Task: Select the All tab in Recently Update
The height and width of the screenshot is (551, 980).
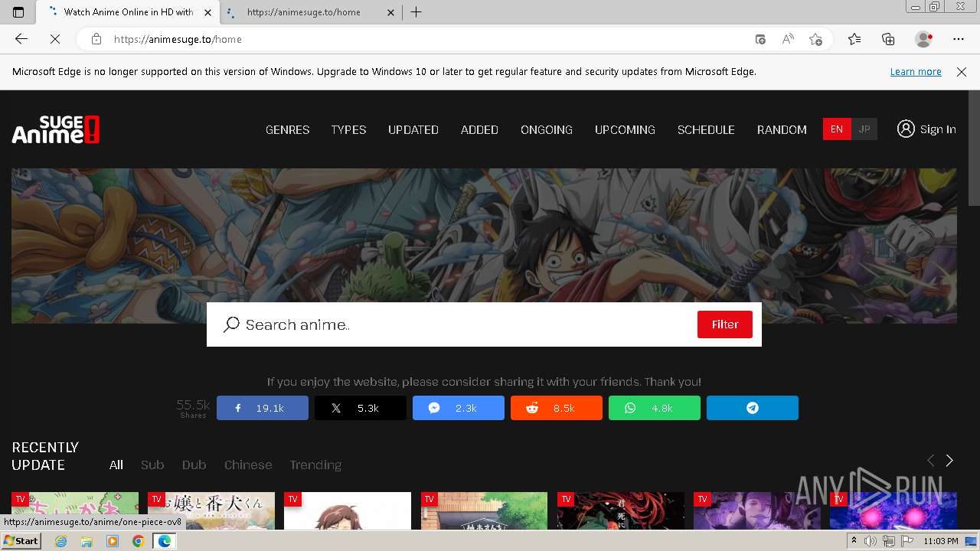Action: pos(116,465)
